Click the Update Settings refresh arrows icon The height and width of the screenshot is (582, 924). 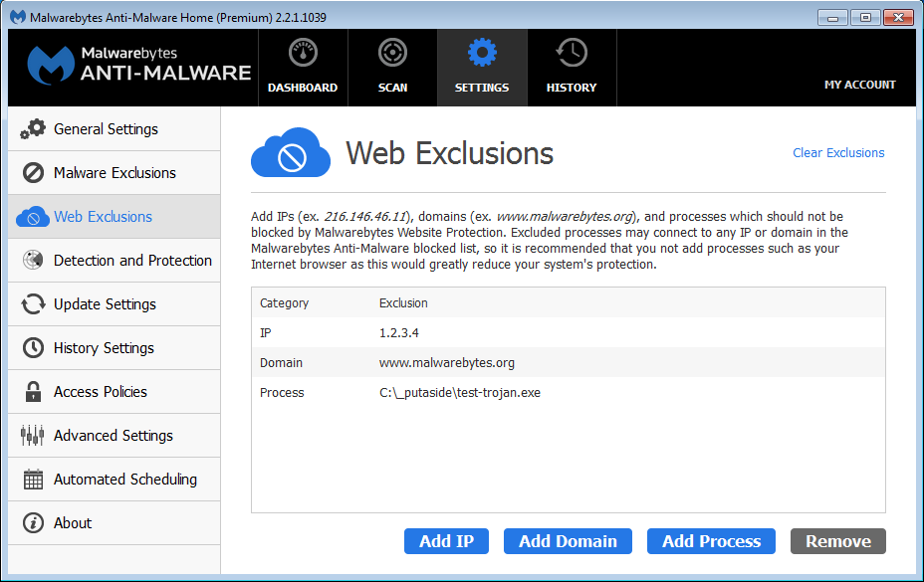(x=33, y=304)
